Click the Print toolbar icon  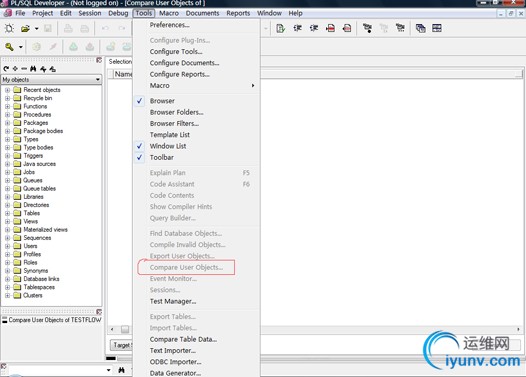68,29
